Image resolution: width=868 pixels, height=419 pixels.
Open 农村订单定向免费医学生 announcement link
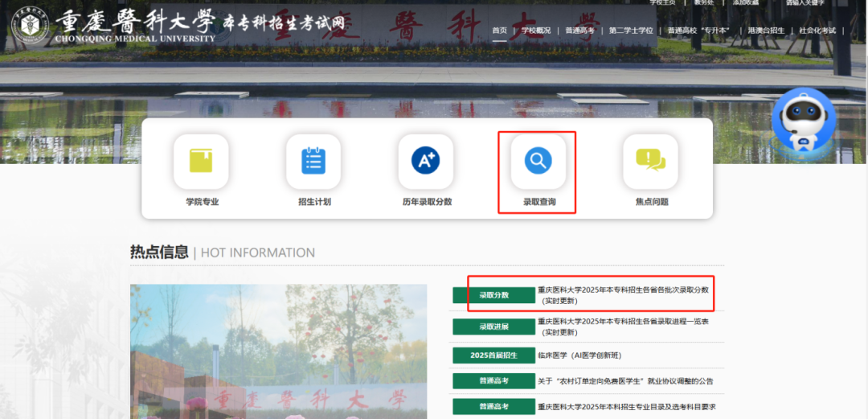click(625, 380)
